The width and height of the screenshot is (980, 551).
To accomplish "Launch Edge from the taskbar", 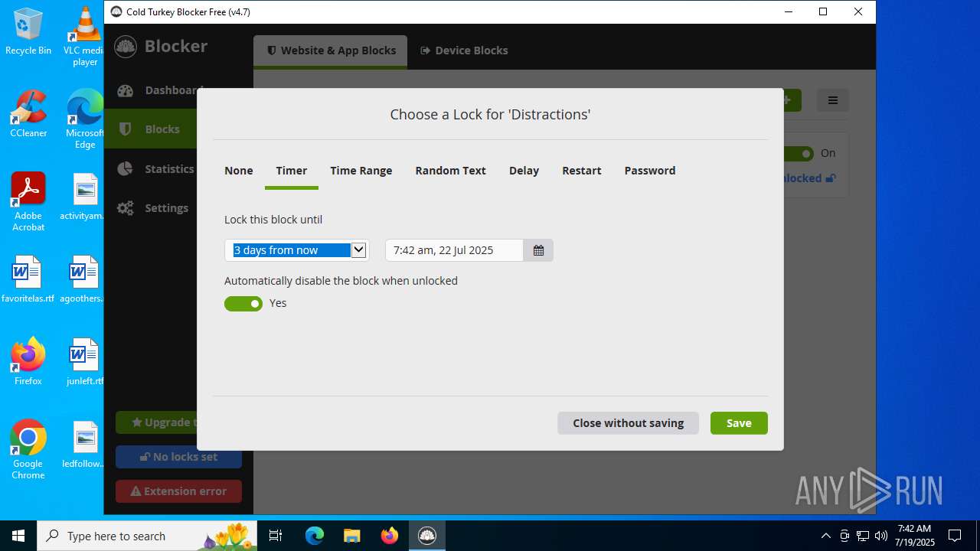I will (315, 536).
